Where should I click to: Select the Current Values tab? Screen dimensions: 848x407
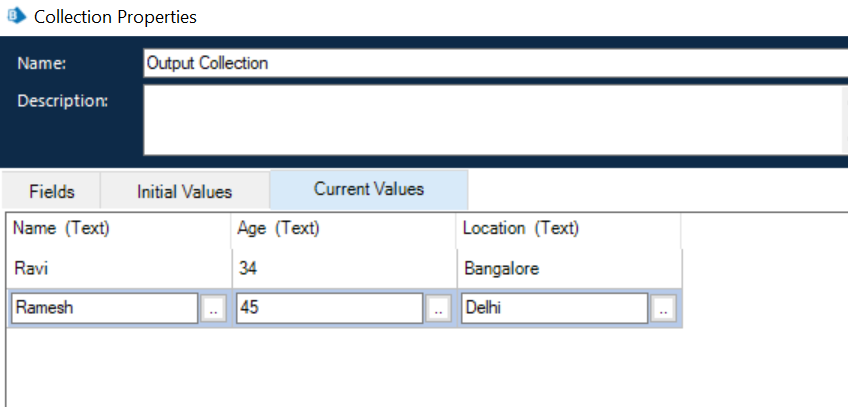368,189
